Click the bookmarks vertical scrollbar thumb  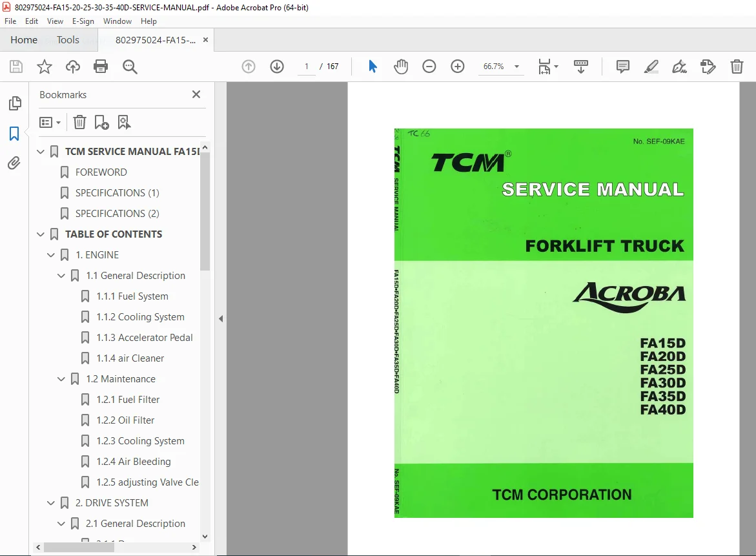pyautogui.click(x=205, y=211)
